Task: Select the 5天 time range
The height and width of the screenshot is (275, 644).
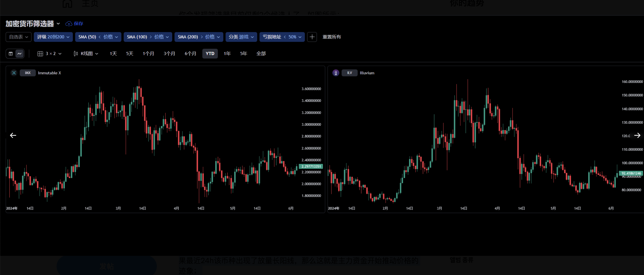Action: coord(129,54)
